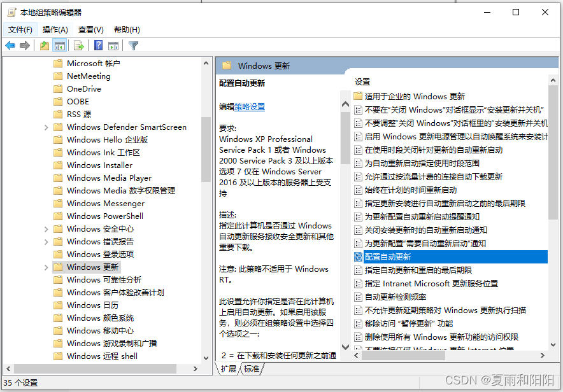
Task: Switch to the 扩展 tab
Action: pos(229,368)
